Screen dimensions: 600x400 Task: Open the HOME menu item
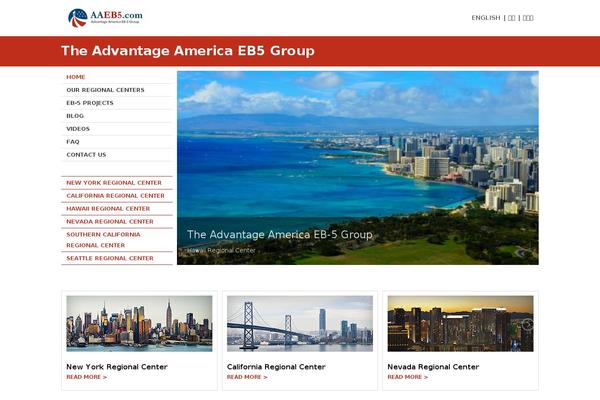click(76, 77)
